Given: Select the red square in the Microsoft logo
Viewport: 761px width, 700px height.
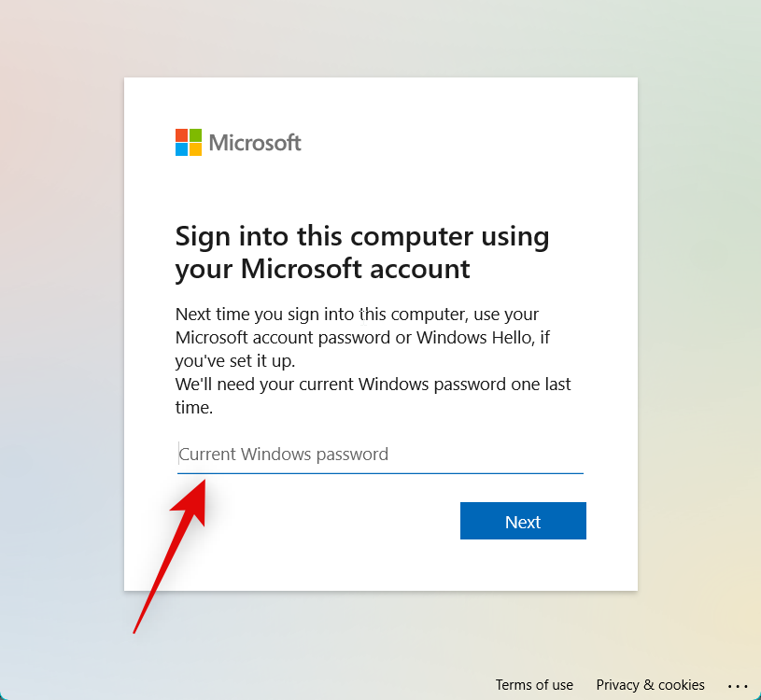Looking at the screenshot, I should tap(181, 136).
